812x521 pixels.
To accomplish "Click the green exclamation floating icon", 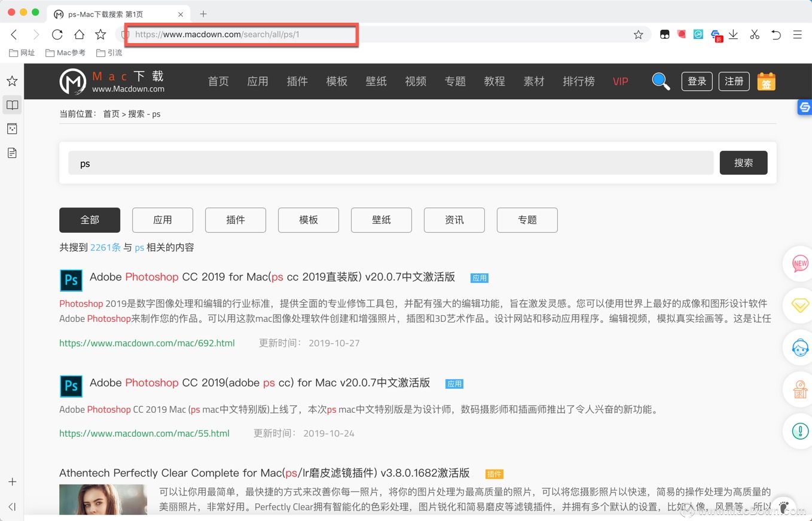I will point(800,431).
